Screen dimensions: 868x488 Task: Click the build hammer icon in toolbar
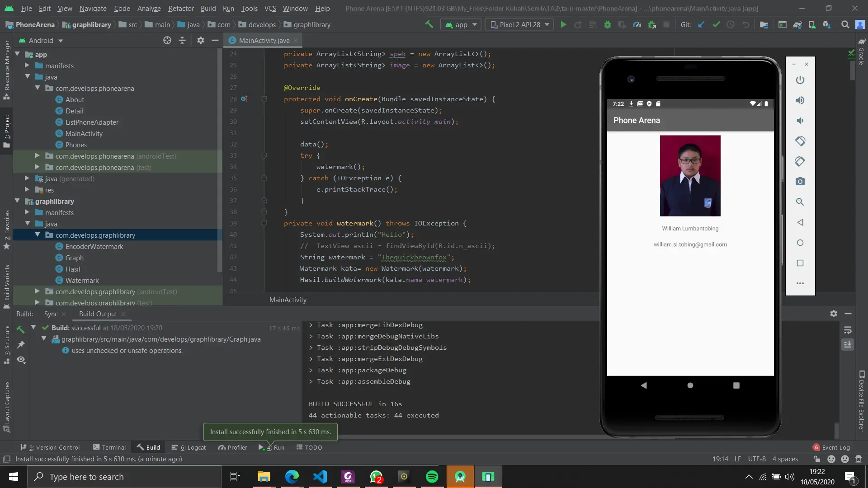coord(429,25)
